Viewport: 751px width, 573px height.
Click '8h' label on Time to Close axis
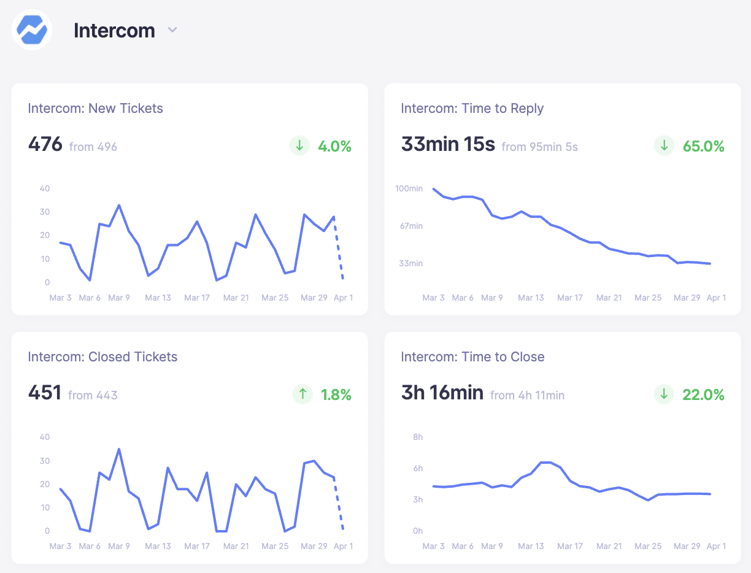tap(418, 437)
